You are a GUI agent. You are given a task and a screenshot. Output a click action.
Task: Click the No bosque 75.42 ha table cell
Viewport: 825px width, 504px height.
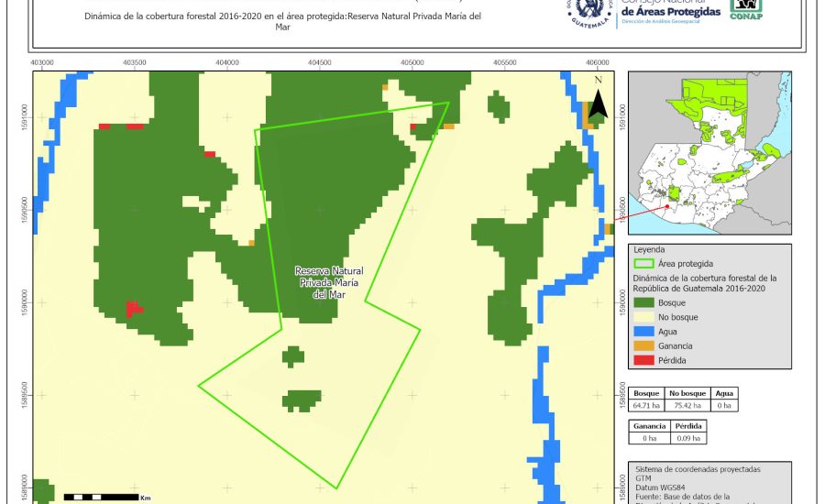tap(686, 404)
